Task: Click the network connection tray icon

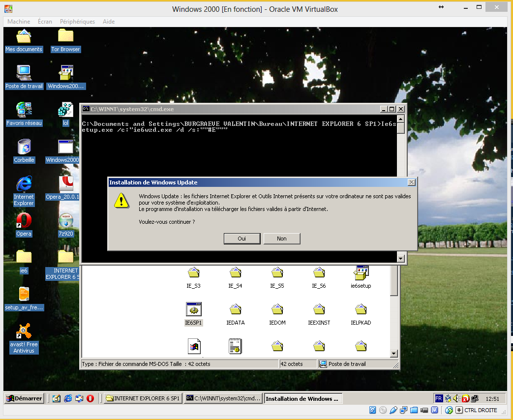Action: [475, 398]
